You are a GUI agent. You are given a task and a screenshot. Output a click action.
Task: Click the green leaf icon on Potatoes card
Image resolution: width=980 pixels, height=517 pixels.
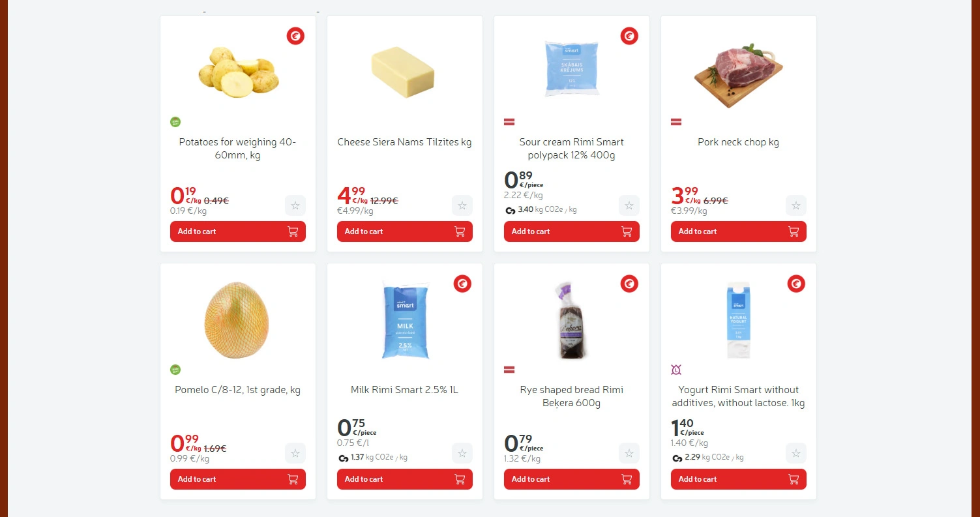[x=175, y=122]
